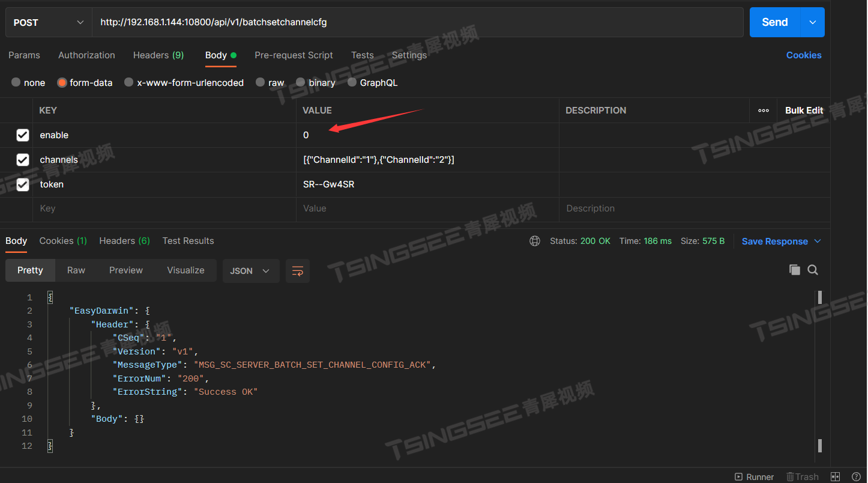Open the three-dots menu in the KEY header row
This screenshot has height=483, width=868.
tap(764, 110)
